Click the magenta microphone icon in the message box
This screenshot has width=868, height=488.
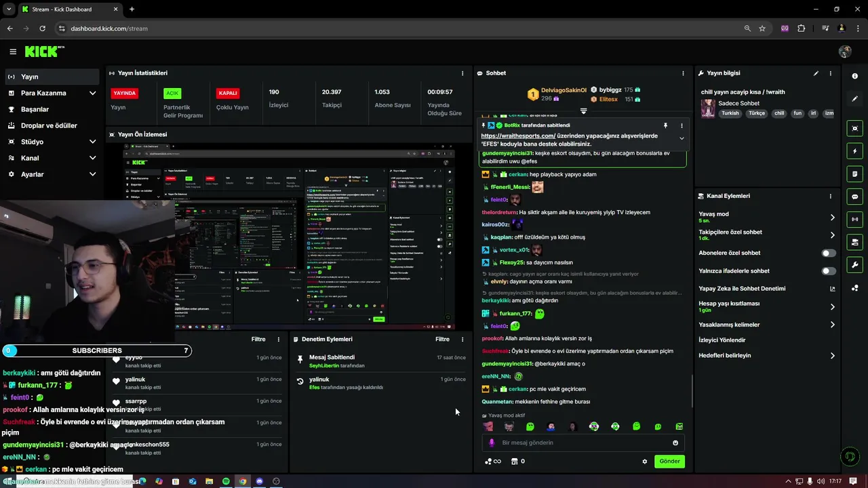click(x=492, y=443)
